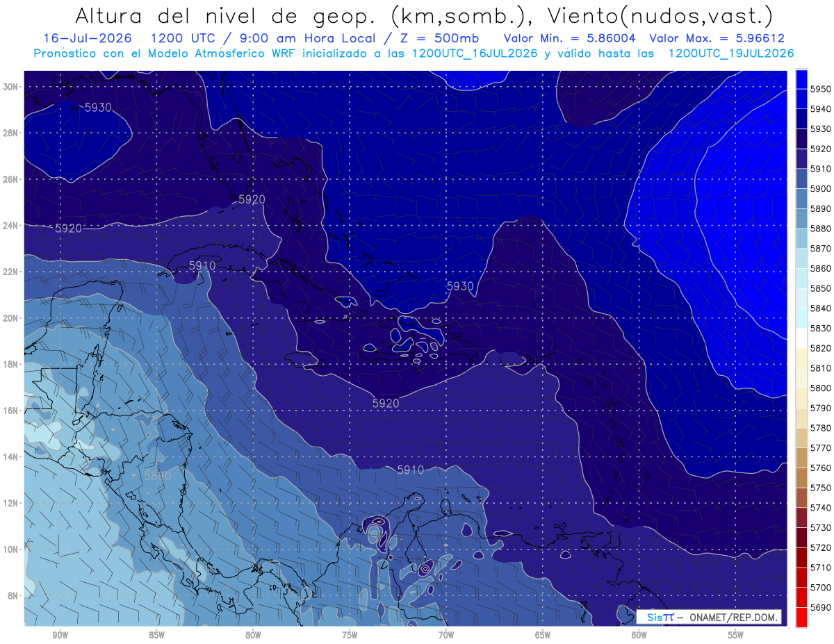Click legend swatch between 5910 and 5920
834x644 pixels.
[x=802, y=158]
